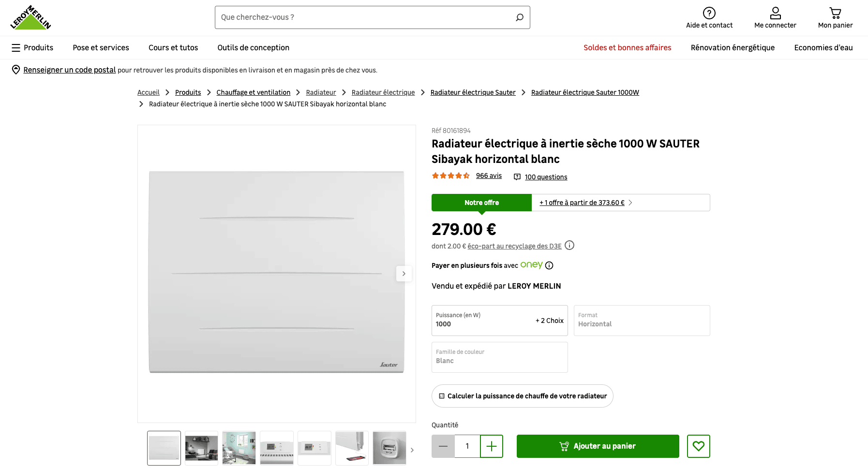Screen dimensions: 868x468
Task: Open Mon panier cart icon
Action: 835,13
